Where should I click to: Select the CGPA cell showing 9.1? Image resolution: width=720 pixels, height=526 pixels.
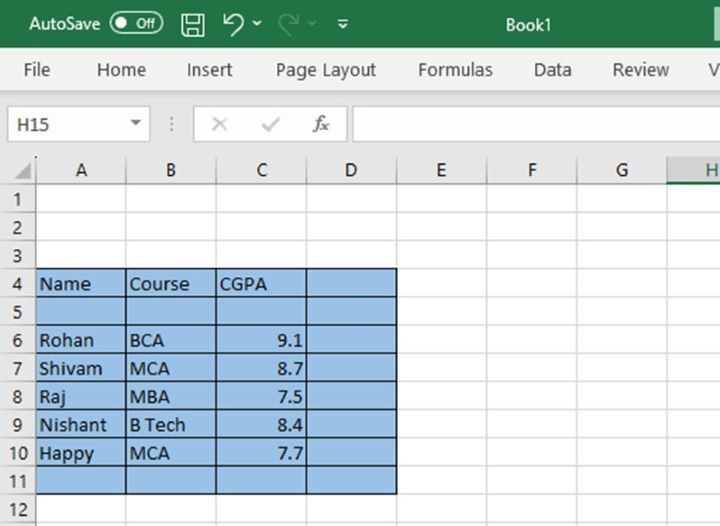261,341
